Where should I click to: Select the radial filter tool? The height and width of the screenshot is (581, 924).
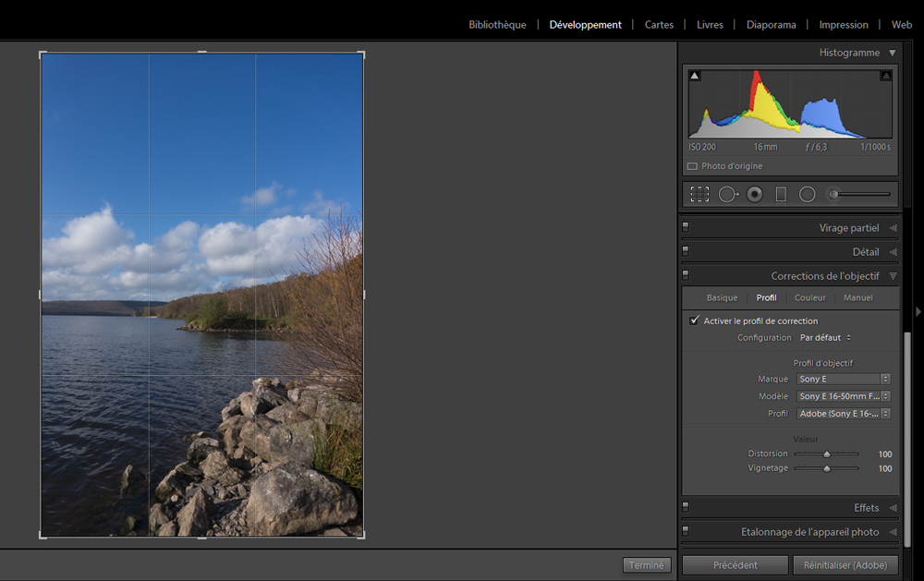[807, 194]
